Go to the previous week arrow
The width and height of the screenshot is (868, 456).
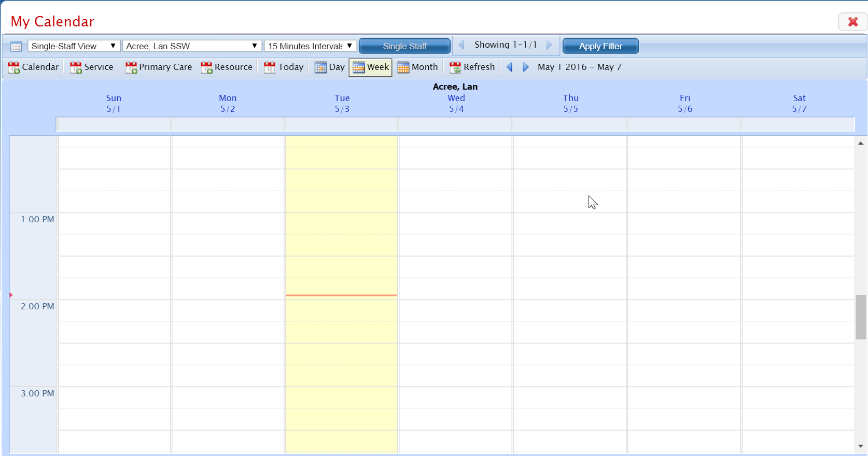point(510,67)
